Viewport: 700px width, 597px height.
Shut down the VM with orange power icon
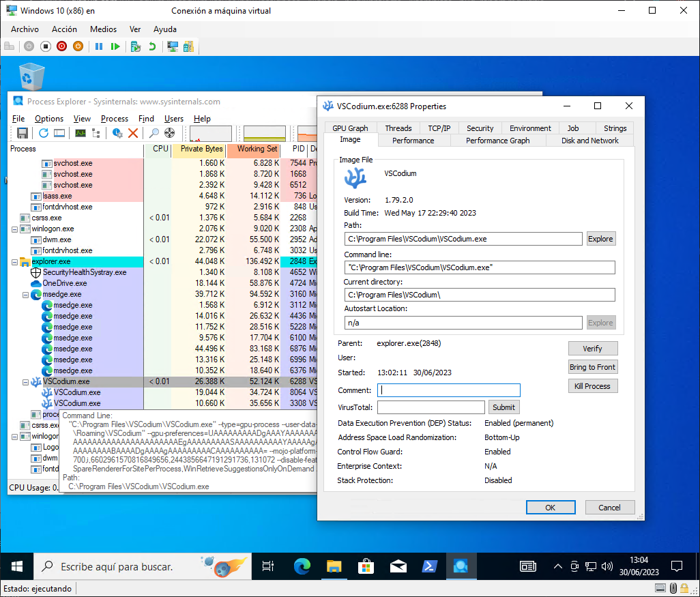click(x=78, y=46)
